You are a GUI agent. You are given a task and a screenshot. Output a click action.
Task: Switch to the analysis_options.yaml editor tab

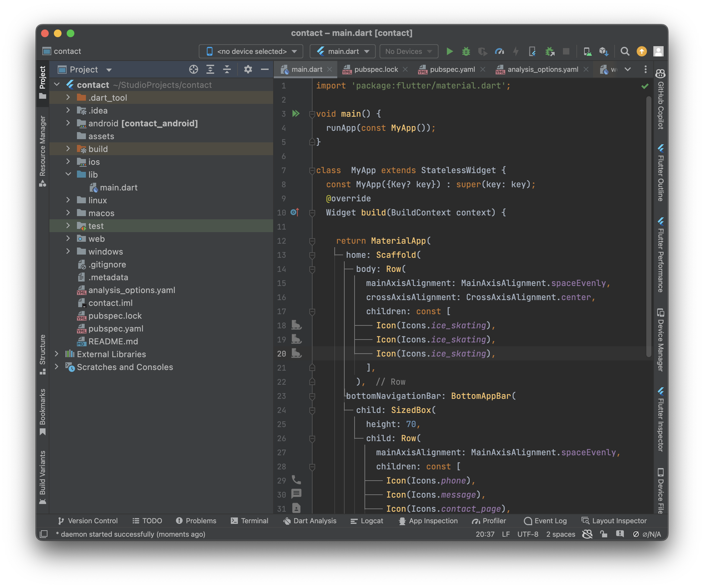coord(542,69)
